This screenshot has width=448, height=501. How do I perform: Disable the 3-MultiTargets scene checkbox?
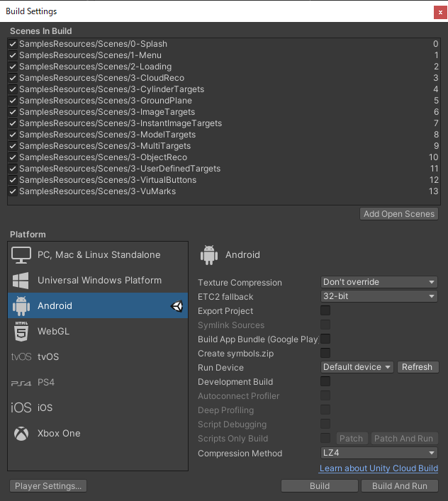click(13, 146)
